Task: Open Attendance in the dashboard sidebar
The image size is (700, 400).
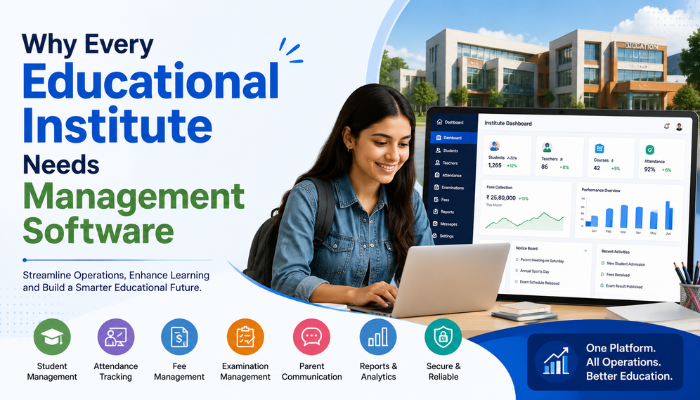Action: click(448, 175)
